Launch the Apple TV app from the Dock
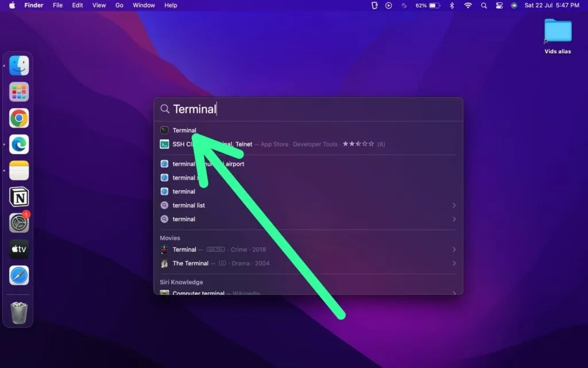This screenshot has height=368, width=588. point(19,249)
